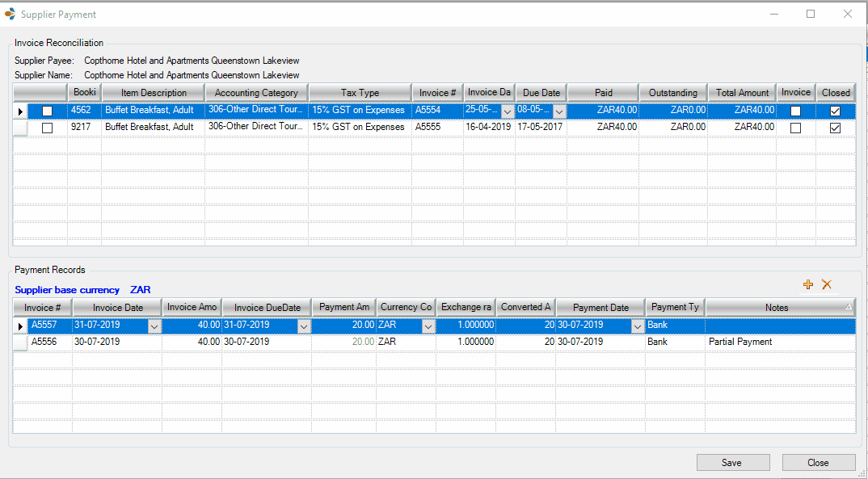Open the Payment Date dropdown for A5557

pyautogui.click(x=637, y=326)
